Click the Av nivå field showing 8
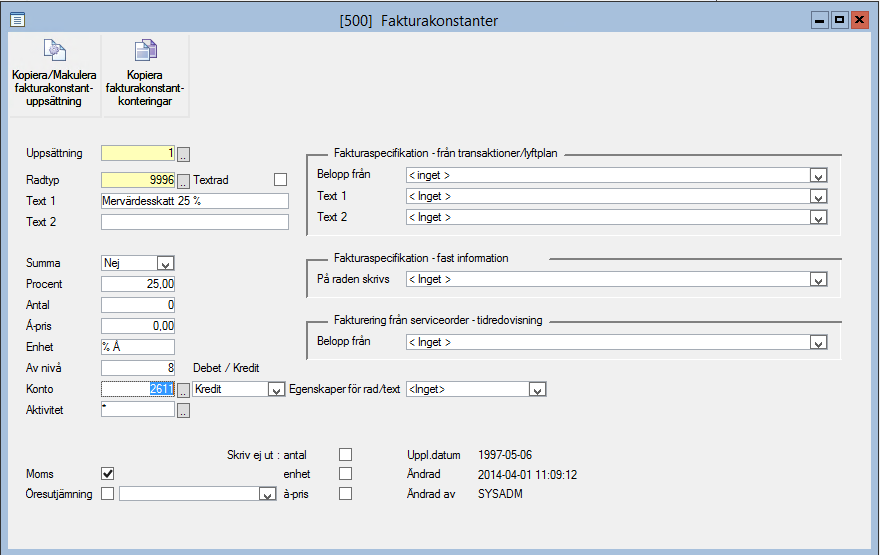The image size is (880, 555). pyautogui.click(x=138, y=368)
